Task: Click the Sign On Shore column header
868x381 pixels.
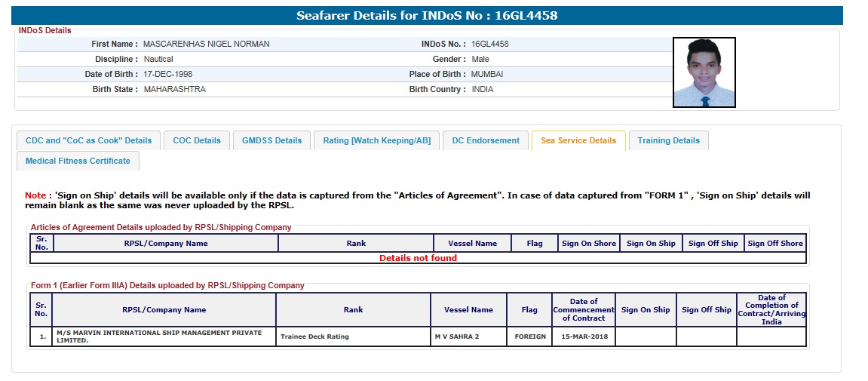Action: pos(589,243)
